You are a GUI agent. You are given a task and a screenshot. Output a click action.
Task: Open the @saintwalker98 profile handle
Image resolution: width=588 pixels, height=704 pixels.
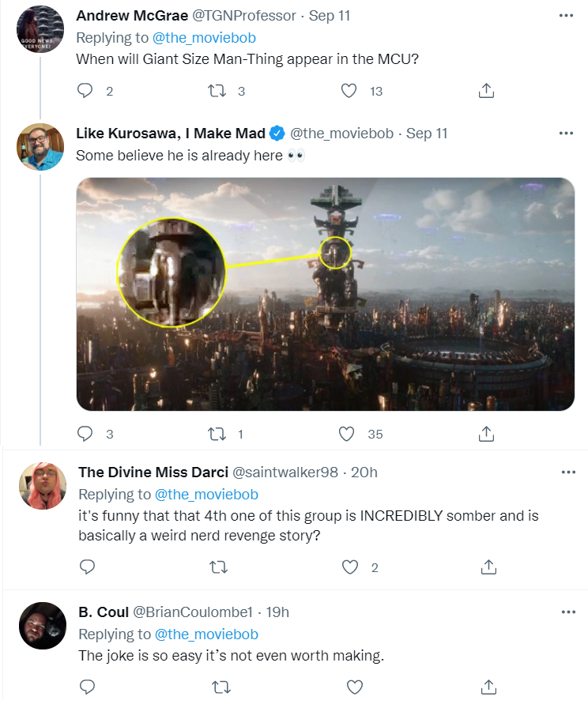[284, 472]
